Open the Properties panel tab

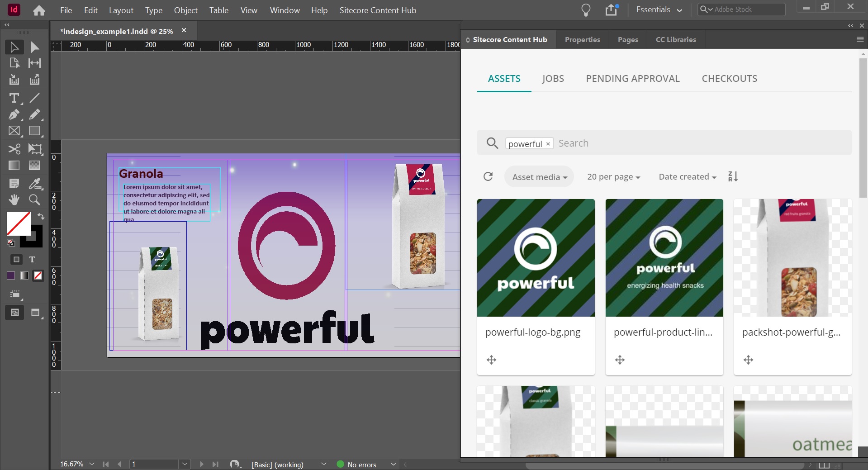pos(583,39)
